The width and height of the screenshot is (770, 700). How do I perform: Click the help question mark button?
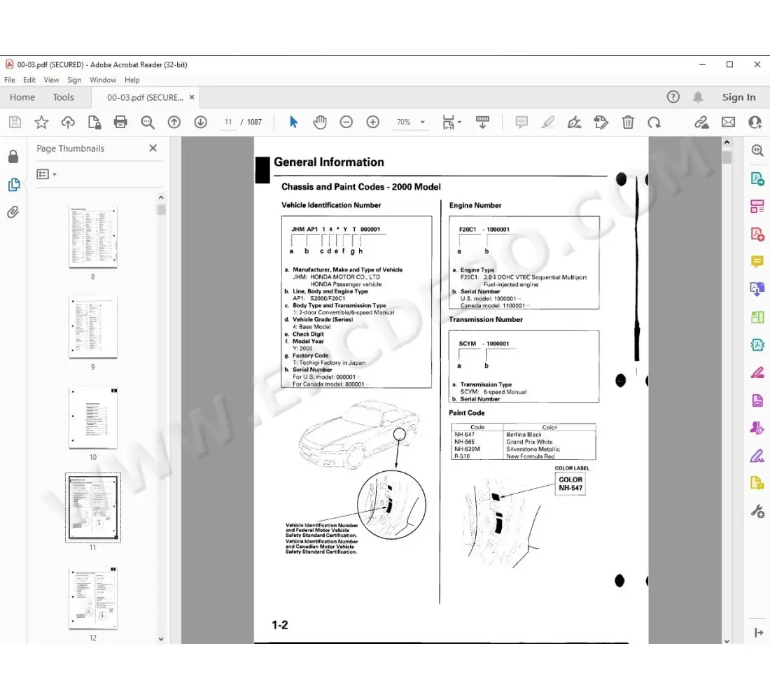point(673,97)
